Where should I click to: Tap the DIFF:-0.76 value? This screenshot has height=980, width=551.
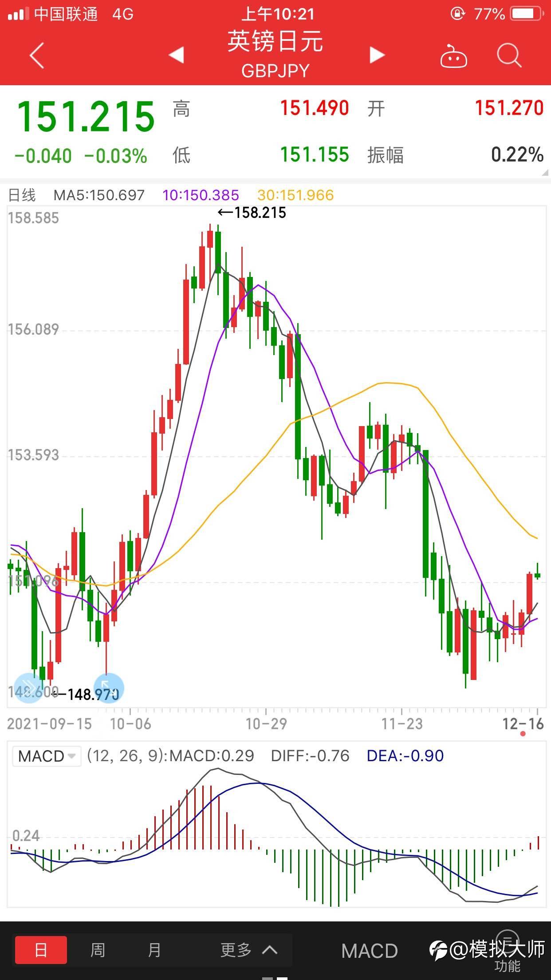pyautogui.click(x=310, y=756)
